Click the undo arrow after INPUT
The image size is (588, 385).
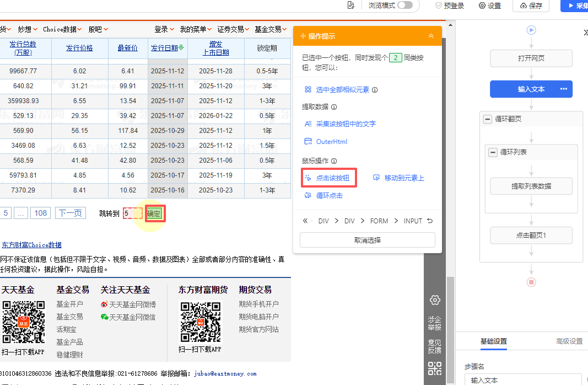[x=430, y=221]
